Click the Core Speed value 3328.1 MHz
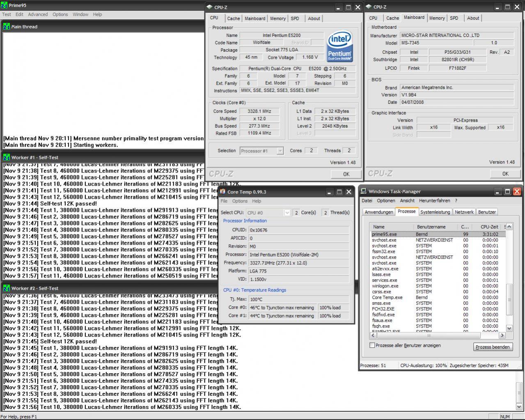Viewport: 525px width, 420px height. click(x=259, y=111)
